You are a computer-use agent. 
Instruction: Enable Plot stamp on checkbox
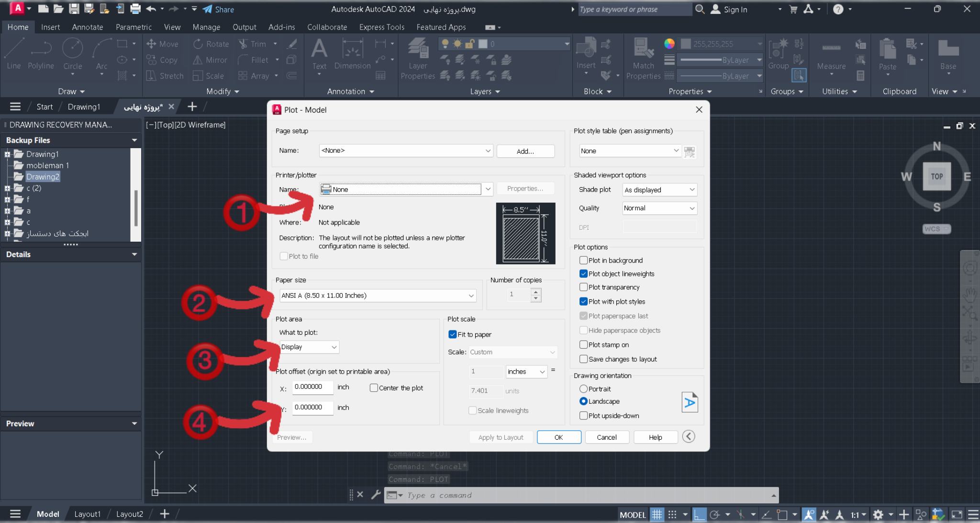583,344
